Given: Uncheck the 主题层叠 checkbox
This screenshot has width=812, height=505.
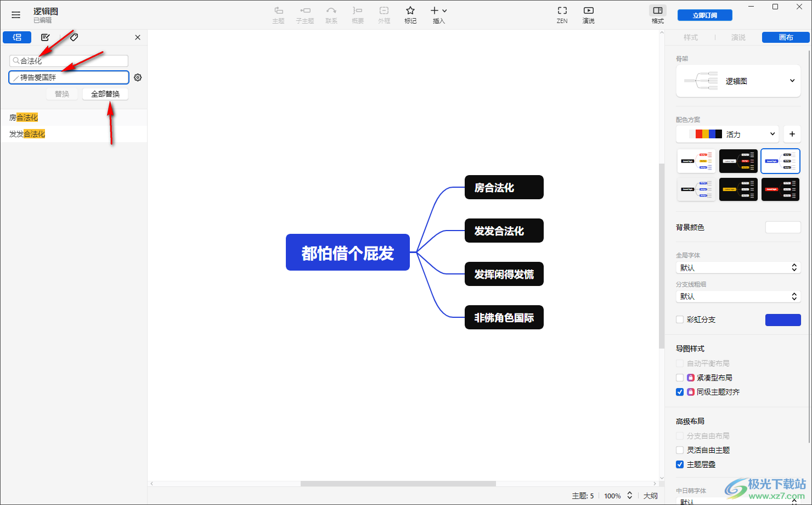Looking at the screenshot, I should 680,464.
